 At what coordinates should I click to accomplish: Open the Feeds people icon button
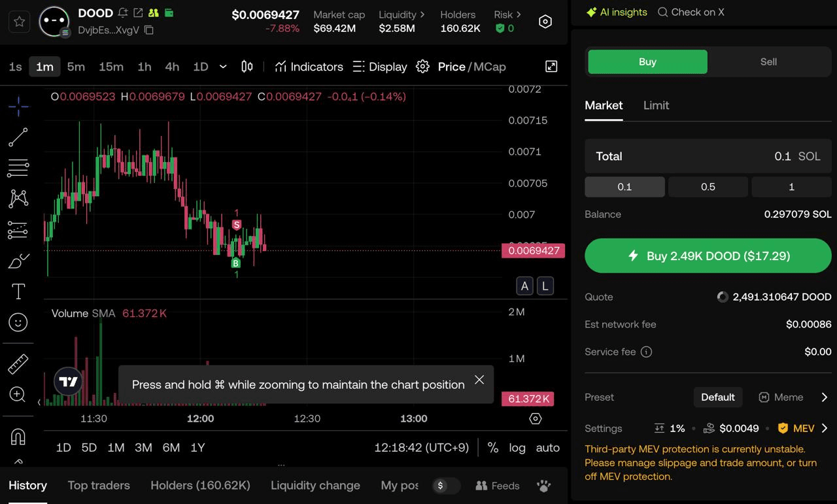point(498,486)
